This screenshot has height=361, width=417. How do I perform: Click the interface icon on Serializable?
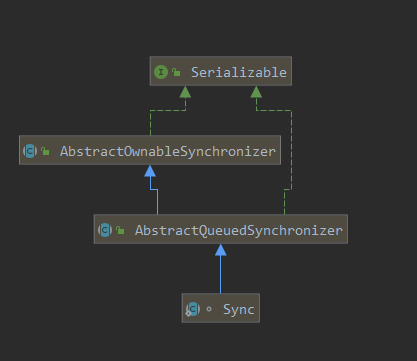[161, 72]
